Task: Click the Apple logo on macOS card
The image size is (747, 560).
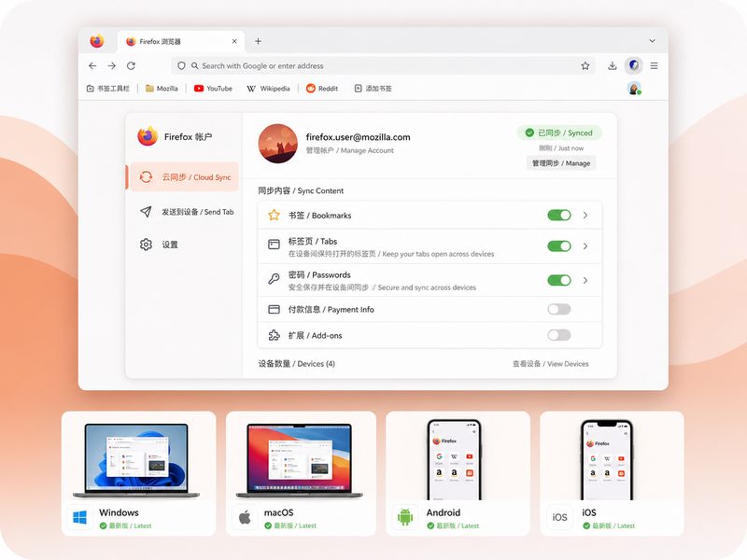Action: pyautogui.click(x=245, y=518)
